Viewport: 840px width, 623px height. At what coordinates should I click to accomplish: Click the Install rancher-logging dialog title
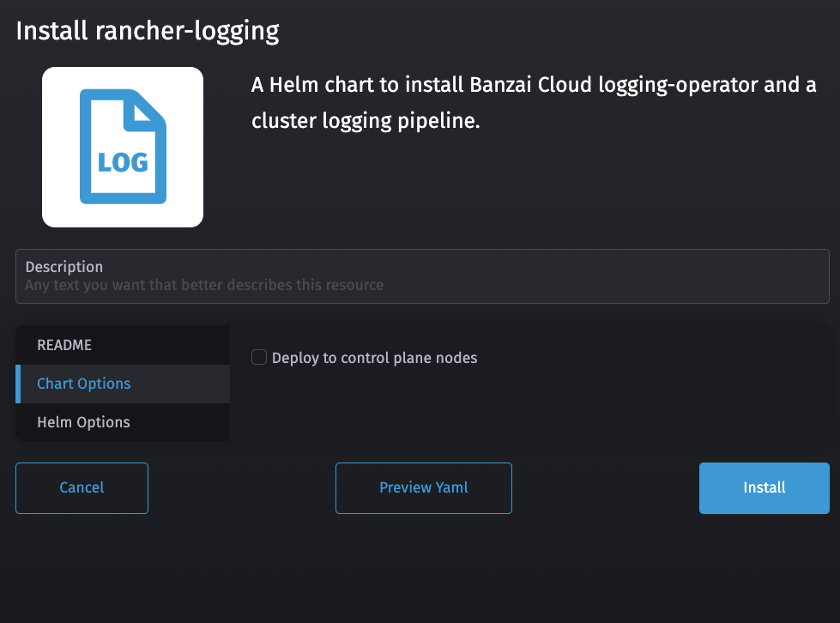click(148, 31)
